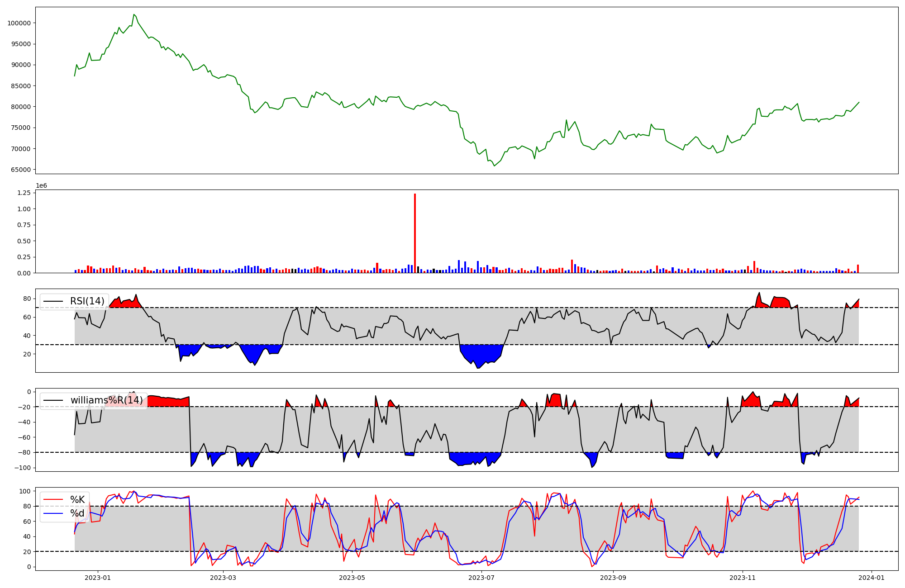Viewport: 905px width, 588px height.
Task: Click the williams%R(14) legend label
Action: point(106,400)
